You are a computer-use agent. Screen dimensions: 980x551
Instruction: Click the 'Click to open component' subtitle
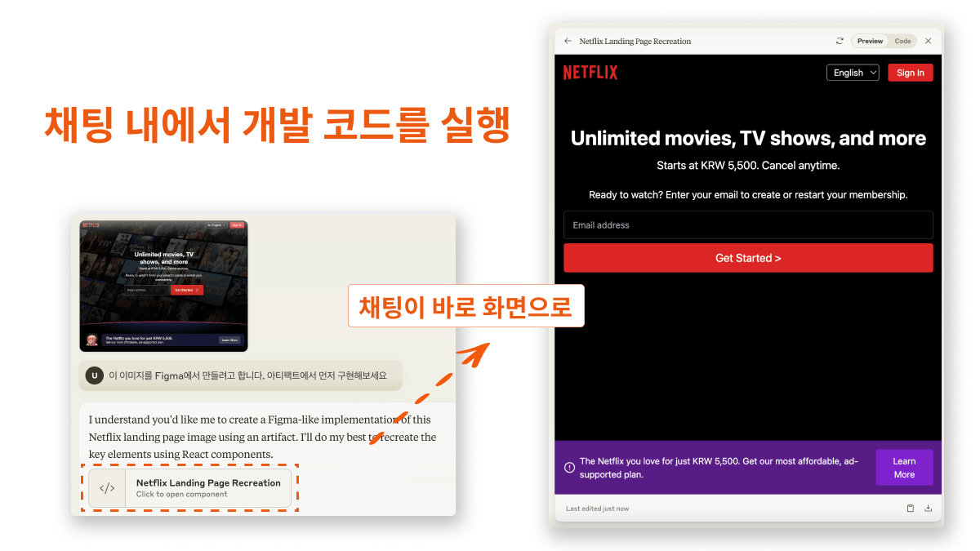181,495
